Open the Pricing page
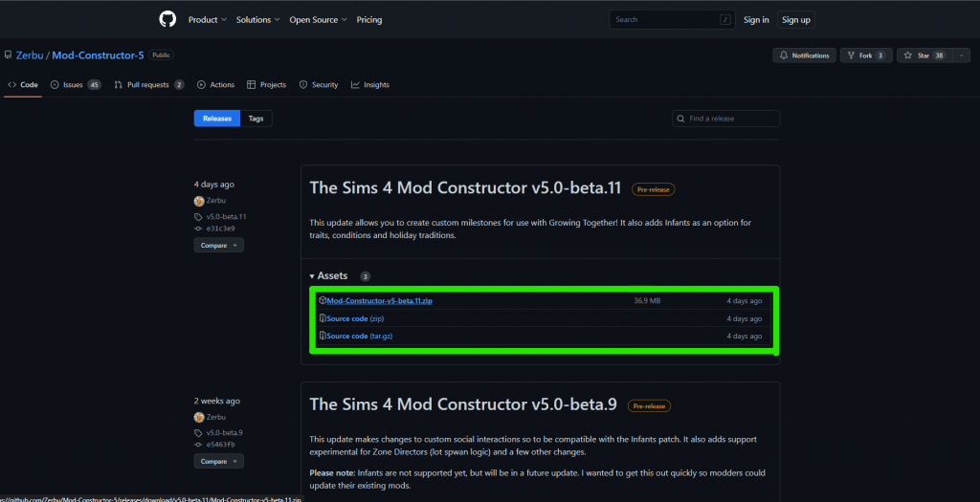The height and width of the screenshot is (502, 980). coord(369,20)
